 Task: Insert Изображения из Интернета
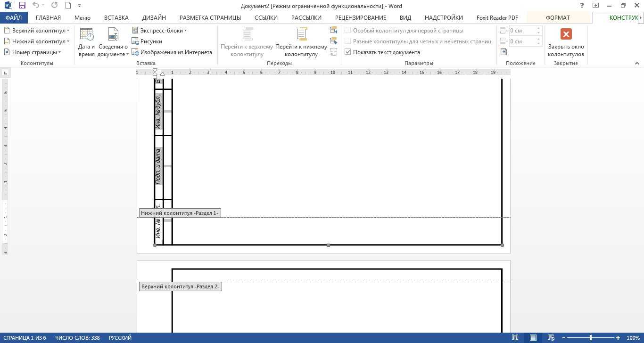(172, 52)
